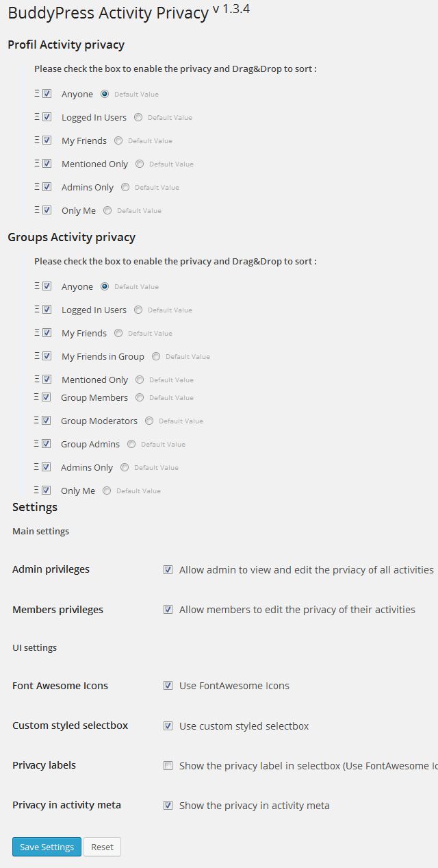Click drag handle beside Profil My Friends
This screenshot has width=438, height=868.
click(37, 140)
